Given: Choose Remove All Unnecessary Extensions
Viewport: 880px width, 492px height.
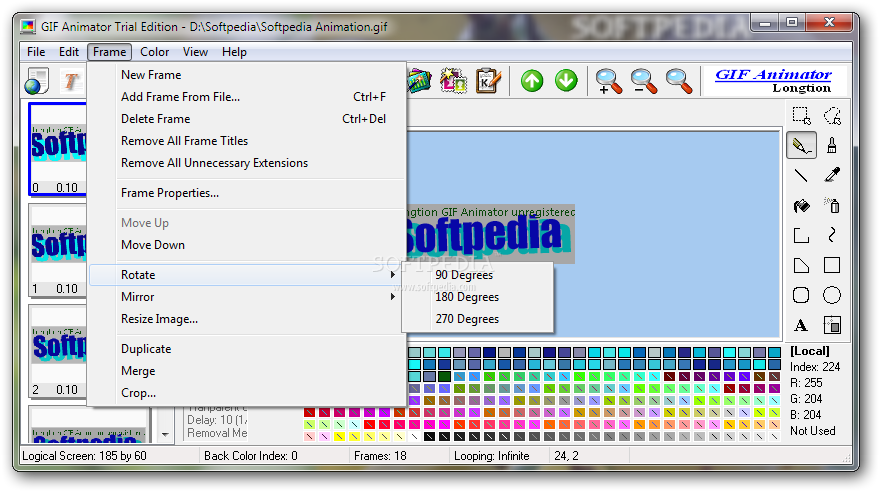Looking at the screenshot, I should click(246, 163).
